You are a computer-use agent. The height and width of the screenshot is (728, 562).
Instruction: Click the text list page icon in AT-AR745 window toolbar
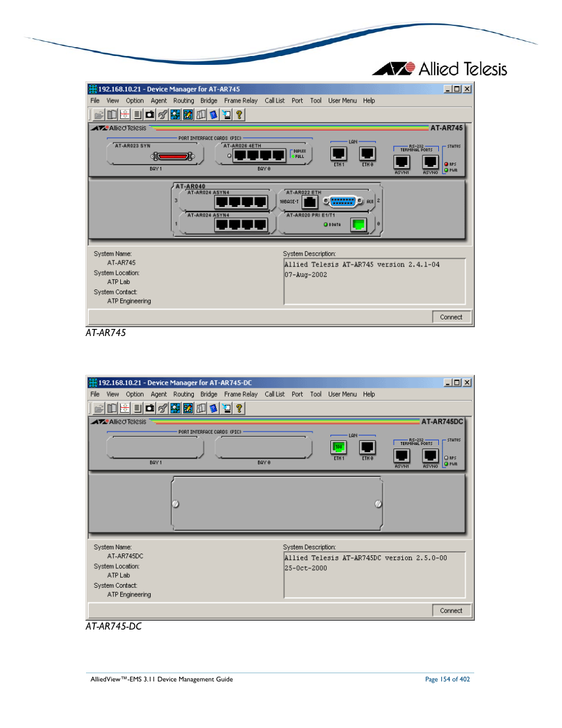point(137,115)
